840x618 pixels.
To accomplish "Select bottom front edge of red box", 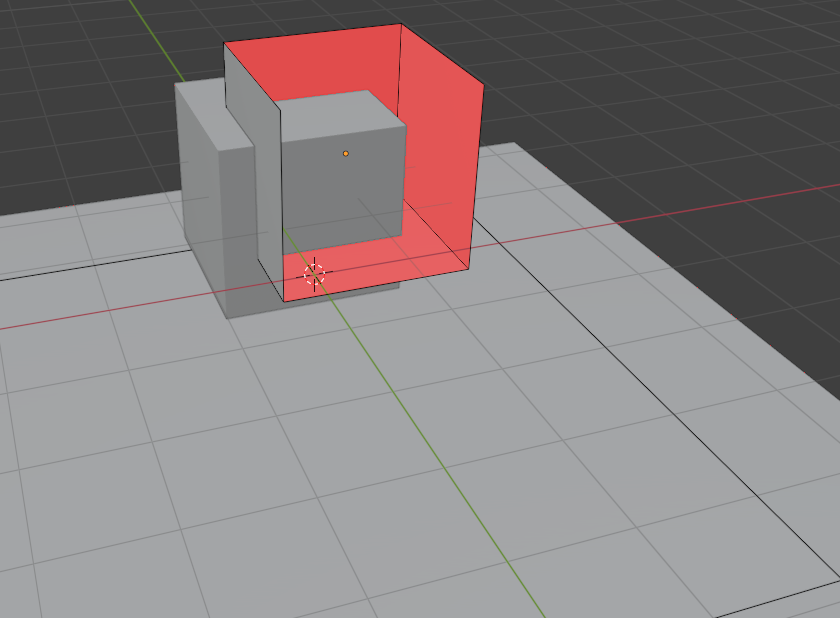I will pyautogui.click(x=377, y=287).
